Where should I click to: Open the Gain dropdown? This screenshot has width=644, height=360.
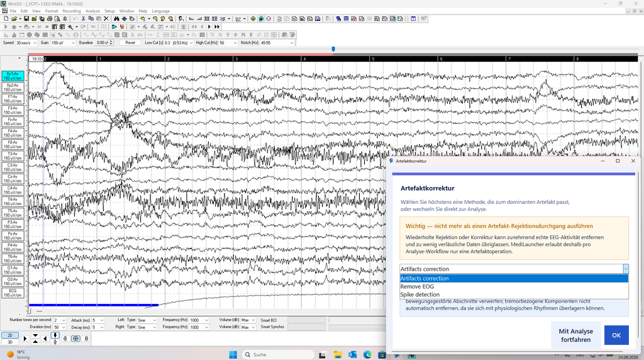pyautogui.click(x=73, y=43)
